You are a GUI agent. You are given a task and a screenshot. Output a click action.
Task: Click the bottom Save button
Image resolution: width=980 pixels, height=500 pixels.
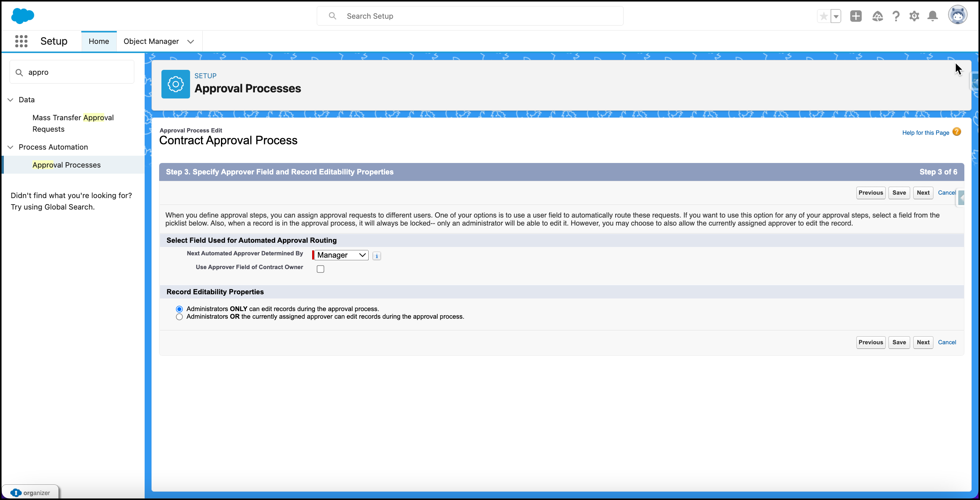[x=899, y=342]
